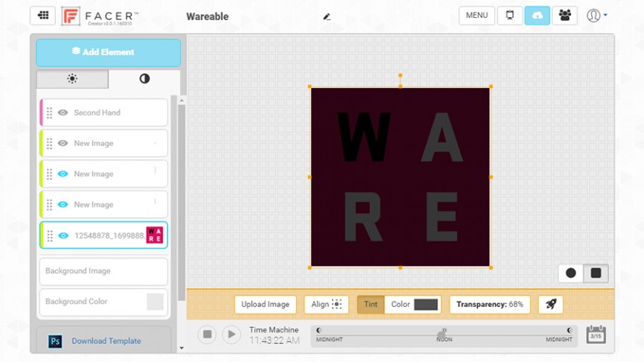Switch to the dim mode tab
Screen dimensions: 644x362
coord(144,79)
